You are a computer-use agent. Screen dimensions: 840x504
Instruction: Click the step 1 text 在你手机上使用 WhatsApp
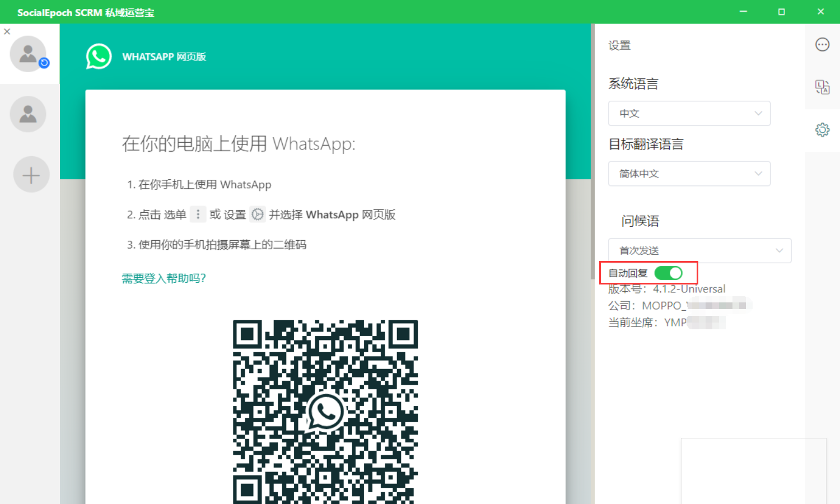[x=205, y=185]
